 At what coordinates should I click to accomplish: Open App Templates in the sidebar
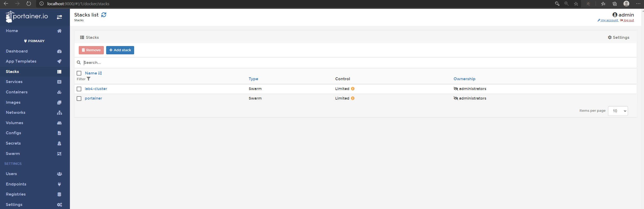point(21,61)
